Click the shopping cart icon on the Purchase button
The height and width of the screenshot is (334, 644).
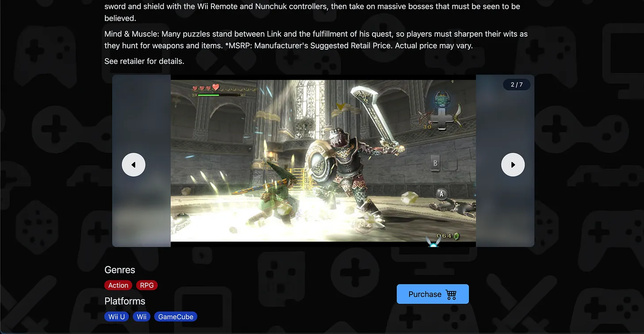point(451,294)
